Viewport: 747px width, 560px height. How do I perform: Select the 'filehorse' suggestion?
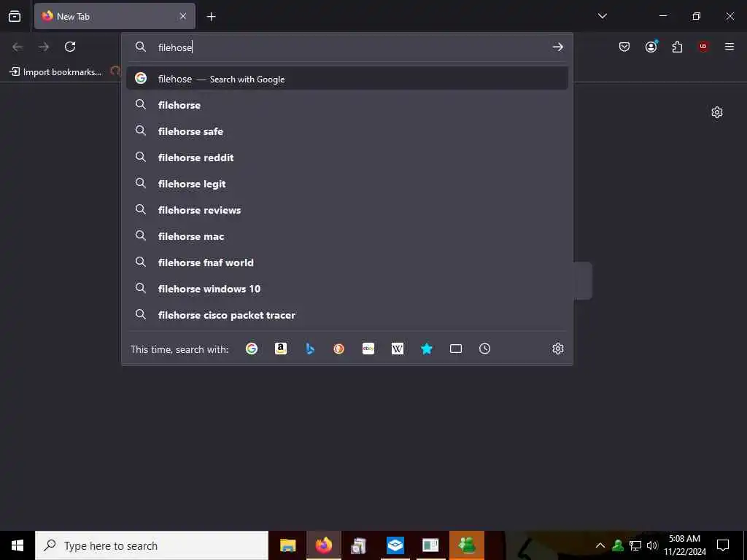(x=347, y=105)
